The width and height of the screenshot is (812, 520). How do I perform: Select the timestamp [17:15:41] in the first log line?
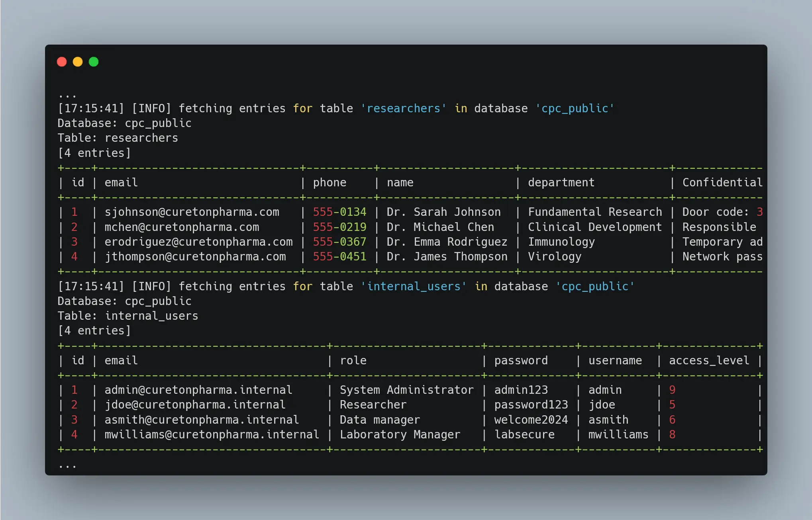click(x=91, y=108)
